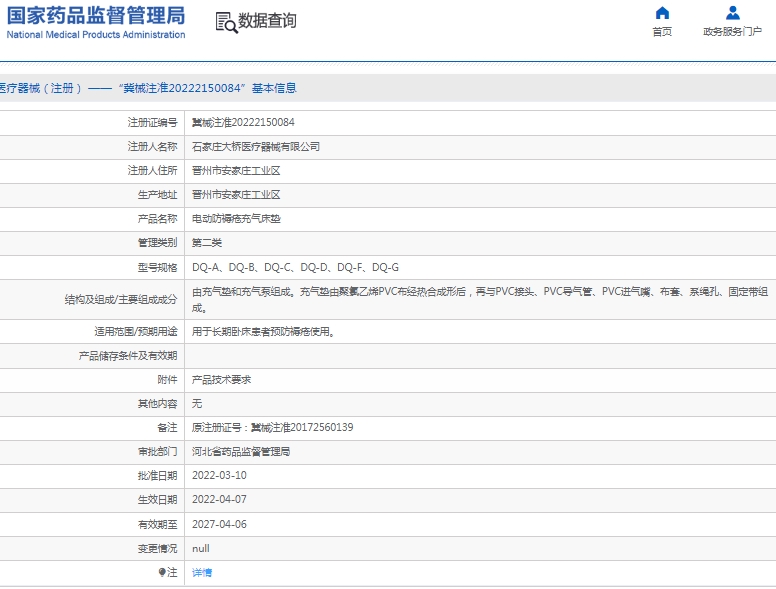Click the 管理类别 row label
The width and height of the screenshot is (776, 589).
(x=157, y=243)
